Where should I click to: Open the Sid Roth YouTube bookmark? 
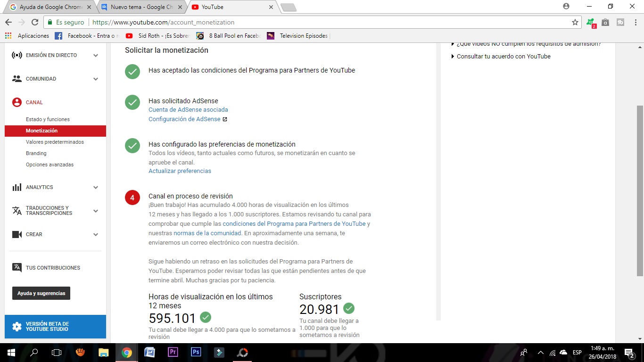click(157, 36)
